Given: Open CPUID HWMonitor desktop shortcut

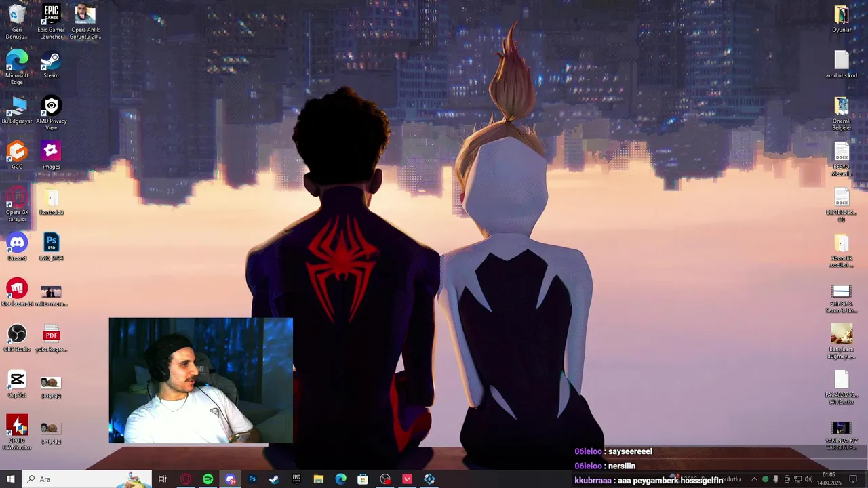Looking at the screenshot, I should point(17,433).
